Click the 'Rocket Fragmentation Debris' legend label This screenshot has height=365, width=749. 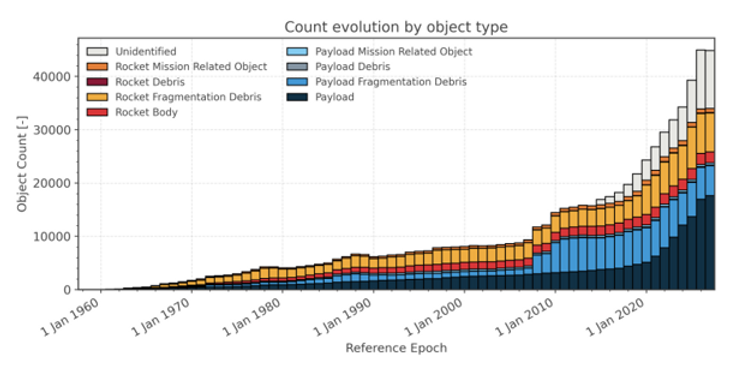pos(189,97)
